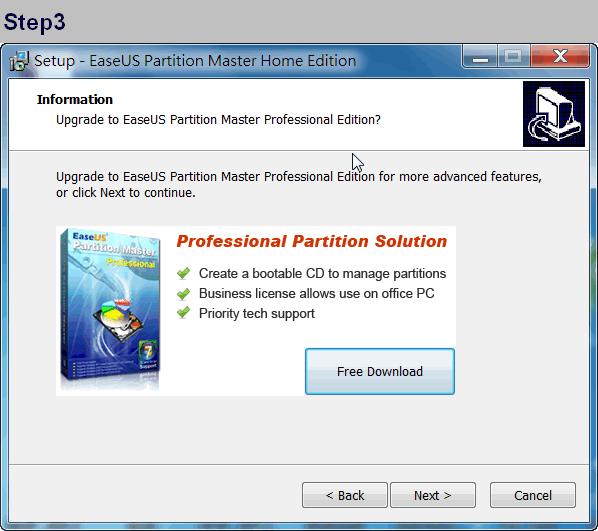Click the window title 'Setup - EaseUS Partition Master Home Edition'
The height and width of the screenshot is (531, 598).
(x=195, y=61)
